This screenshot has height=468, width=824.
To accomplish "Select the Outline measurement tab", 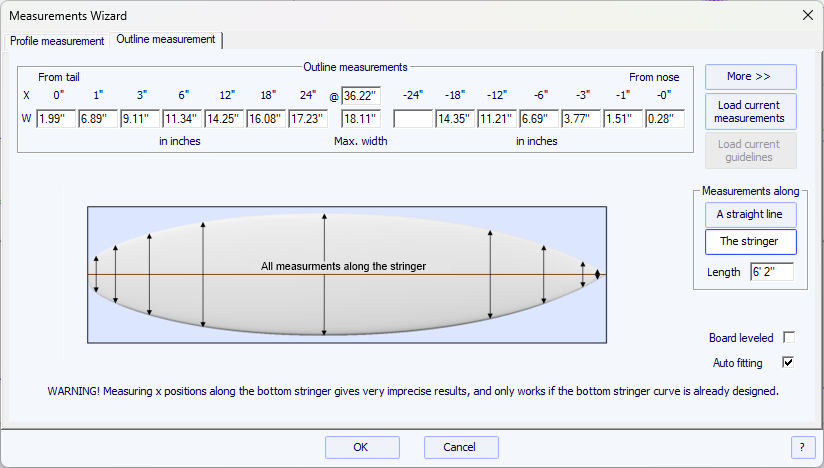I will pyautogui.click(x=165, y=40).
